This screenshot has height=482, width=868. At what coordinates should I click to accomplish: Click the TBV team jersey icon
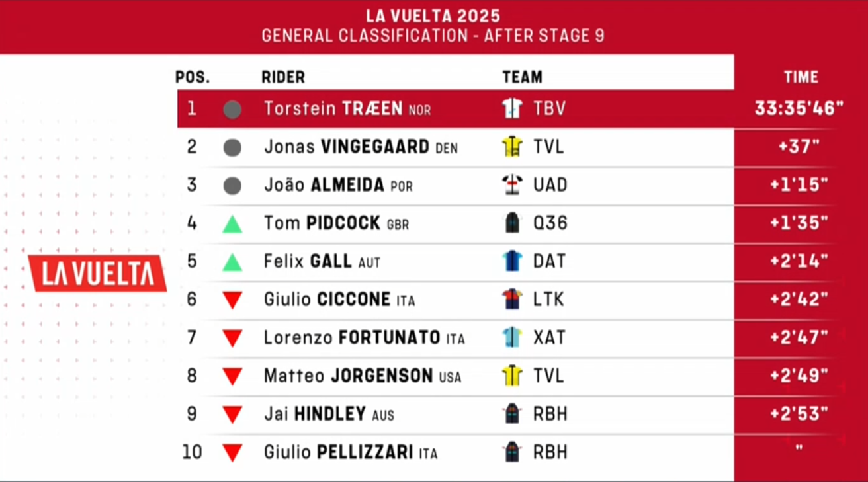tap(513, 108)
